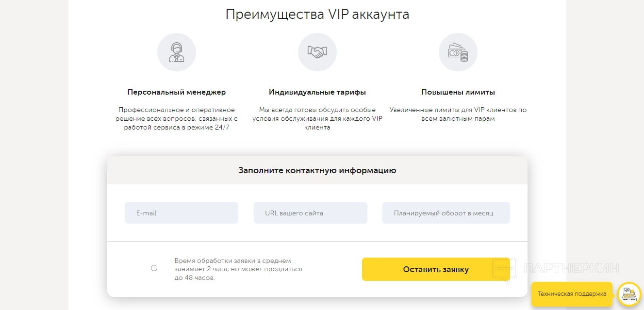This screenshot has width=644, height=310.
Task: Click the Партнеркин watermark logo
Action: point(556,268)
